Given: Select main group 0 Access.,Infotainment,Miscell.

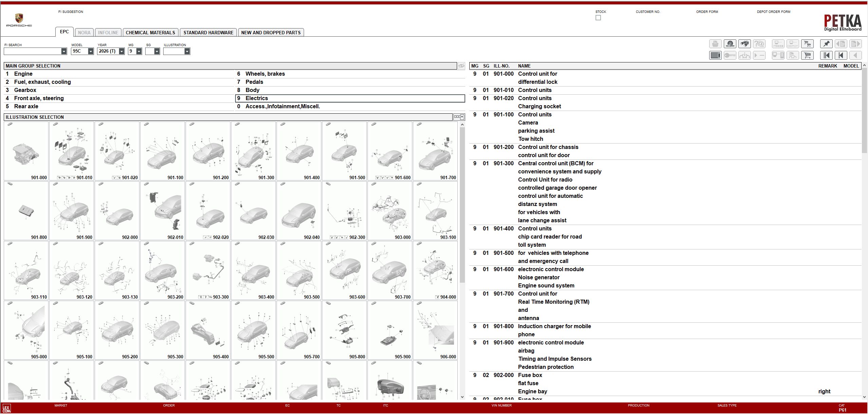Looking at the screenshot, I should coord(350,107).
